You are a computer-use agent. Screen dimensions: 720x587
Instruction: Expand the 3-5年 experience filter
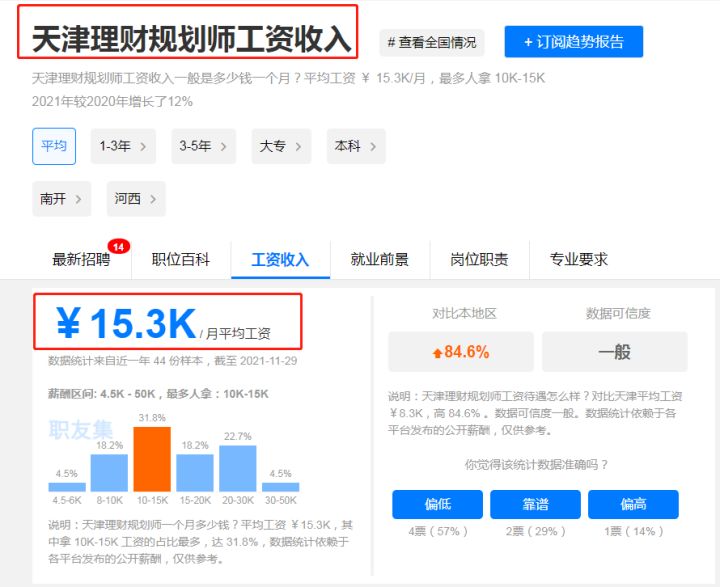203,146
